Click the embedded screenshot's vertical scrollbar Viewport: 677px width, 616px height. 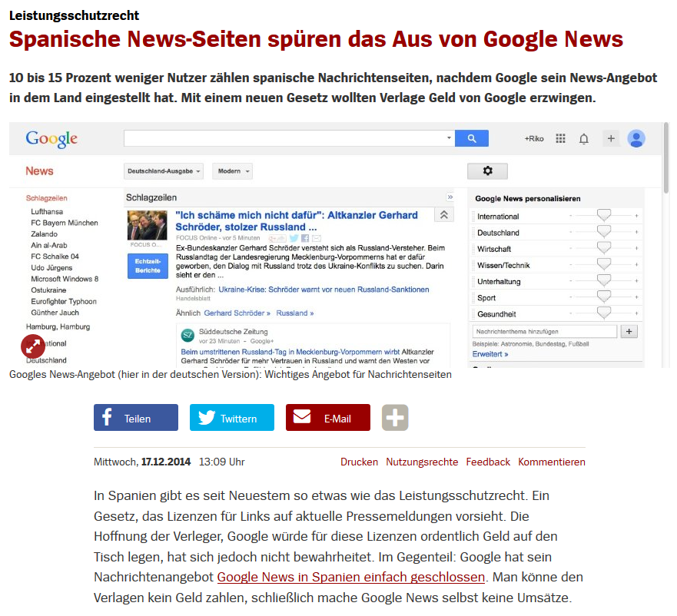click(666, 157)
